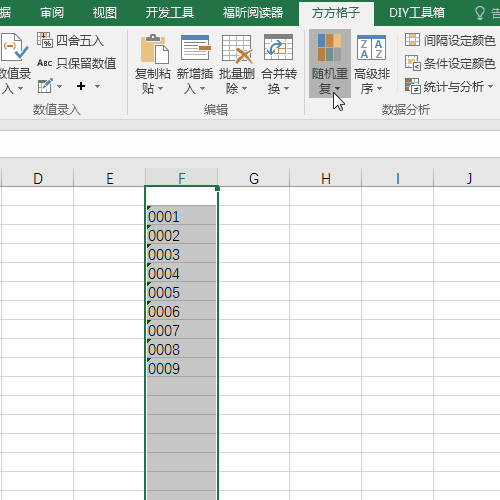500x500 pixels.
Task: Select column G header
Action: (x=254, y=178)
